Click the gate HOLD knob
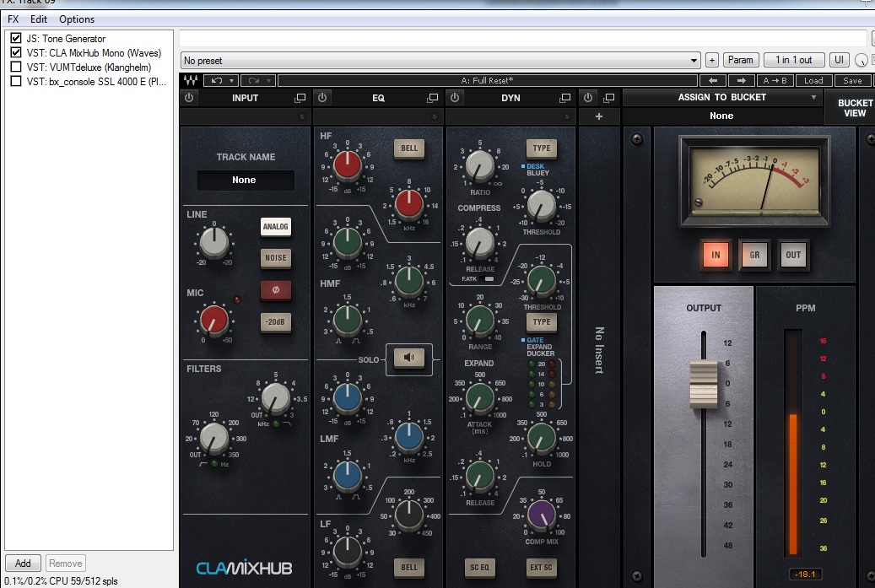 pos(542,438)
